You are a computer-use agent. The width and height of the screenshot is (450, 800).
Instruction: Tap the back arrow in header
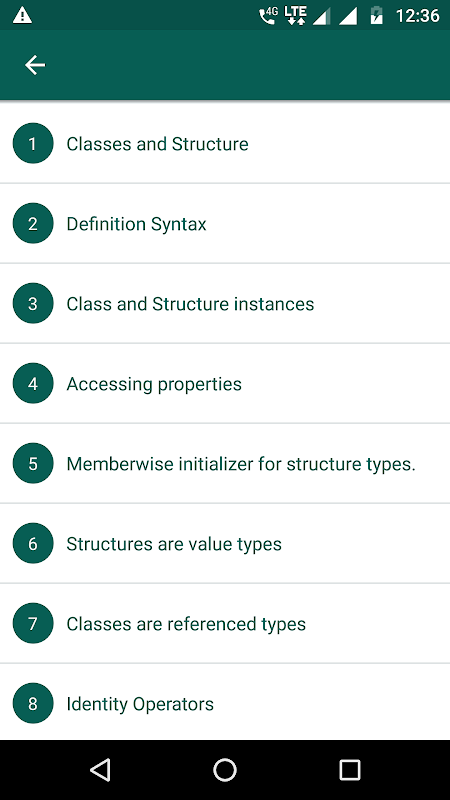click(x=35, y=65)
